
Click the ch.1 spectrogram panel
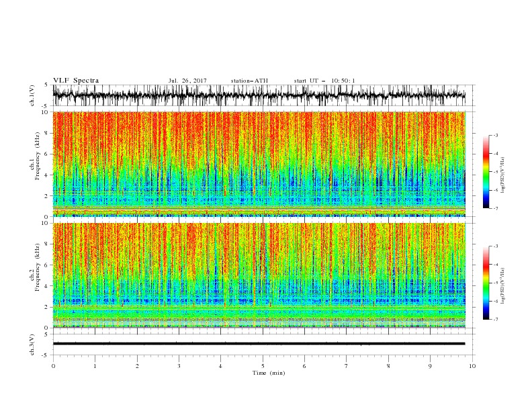[x=259, y=164]
